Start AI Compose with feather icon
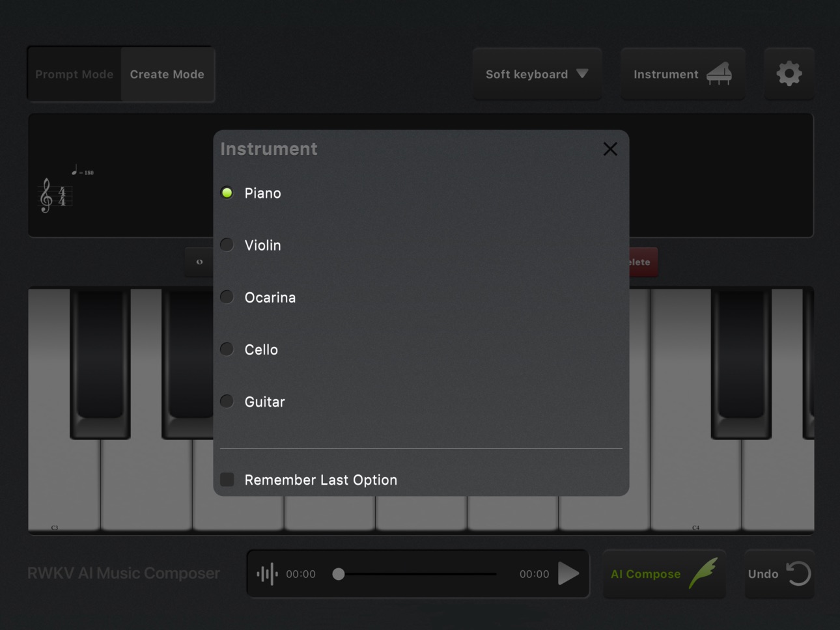840x630 pixels. (x=664, y=574)
